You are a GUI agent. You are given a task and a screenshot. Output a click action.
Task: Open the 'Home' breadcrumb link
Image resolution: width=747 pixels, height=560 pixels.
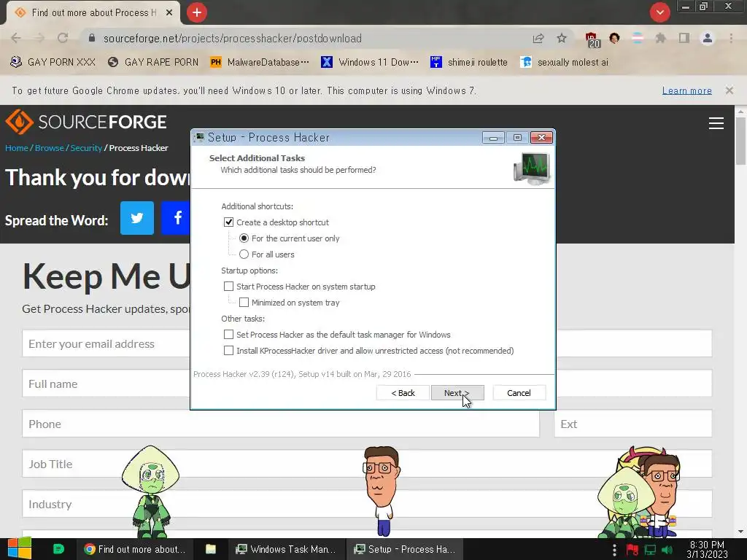[17, 148]
